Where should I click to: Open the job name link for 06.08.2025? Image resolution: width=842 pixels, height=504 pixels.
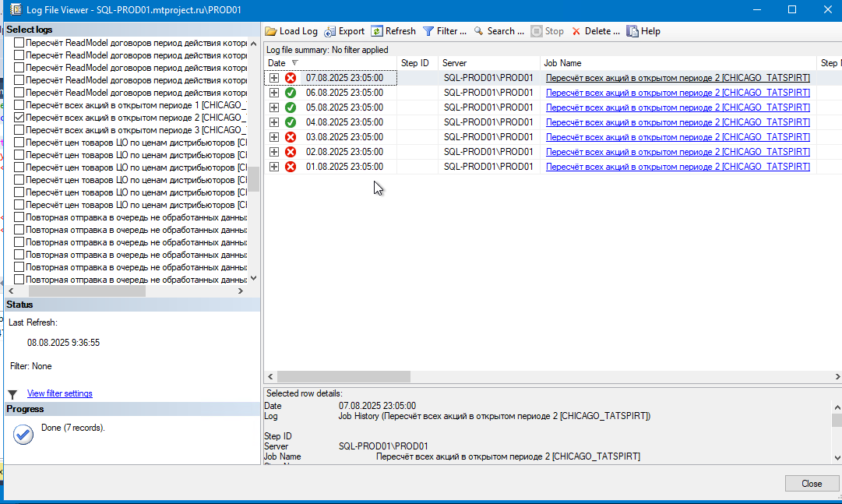pyautogui.click(x=678, y=93)
